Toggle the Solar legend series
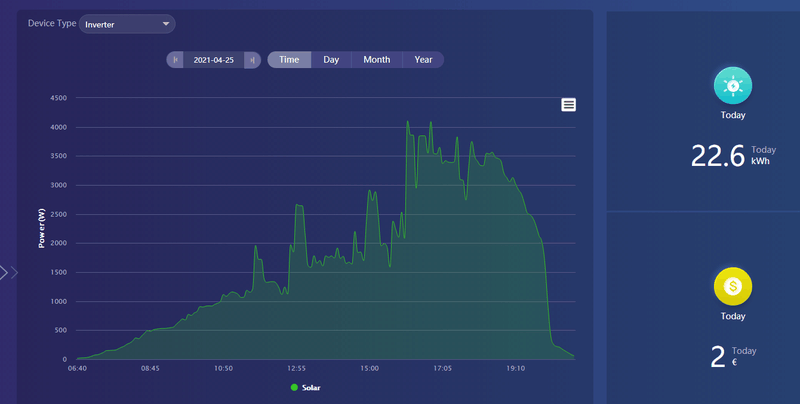The height and width of the screenshot is (404, 800). tap(305, 388)
